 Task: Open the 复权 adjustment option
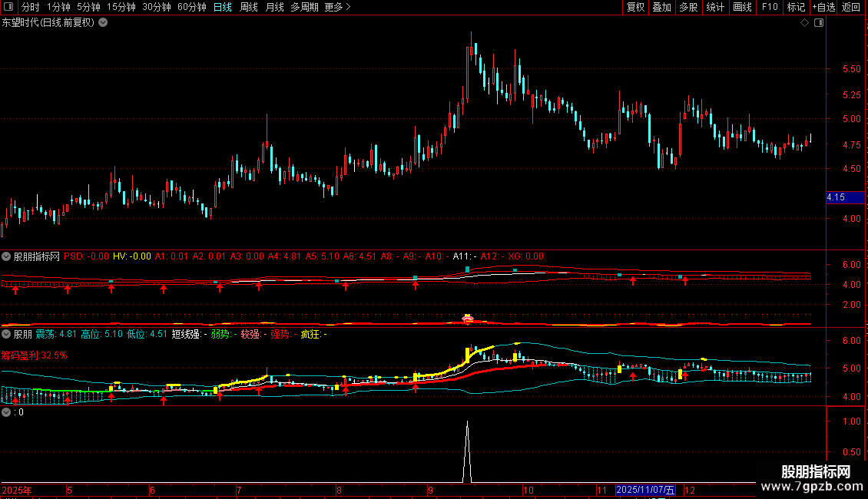tap(635, 7)
